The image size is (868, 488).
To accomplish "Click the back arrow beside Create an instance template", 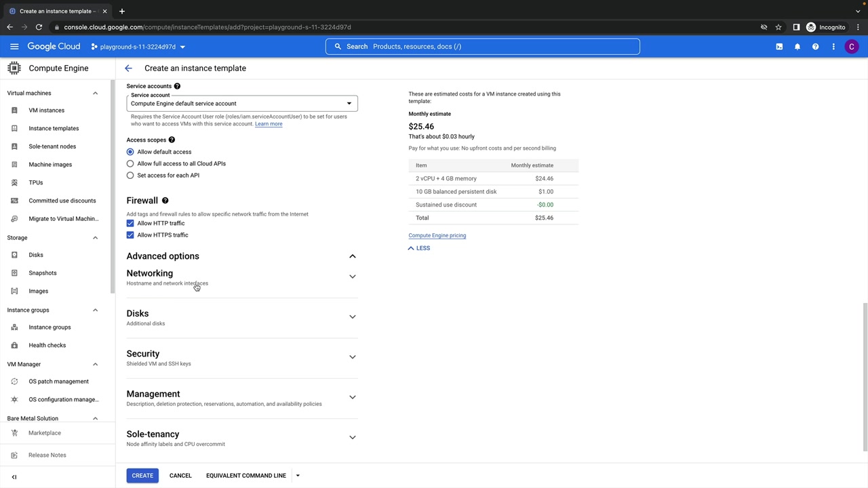I will tap(128, 68).
